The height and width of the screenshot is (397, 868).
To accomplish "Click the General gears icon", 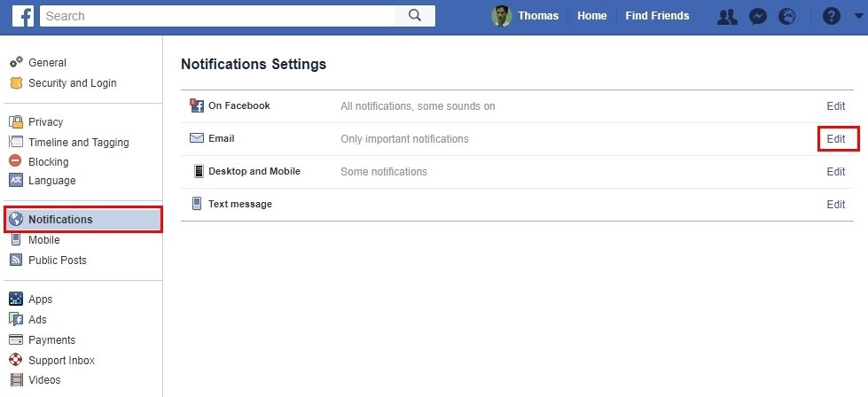I will click(16, 62).
